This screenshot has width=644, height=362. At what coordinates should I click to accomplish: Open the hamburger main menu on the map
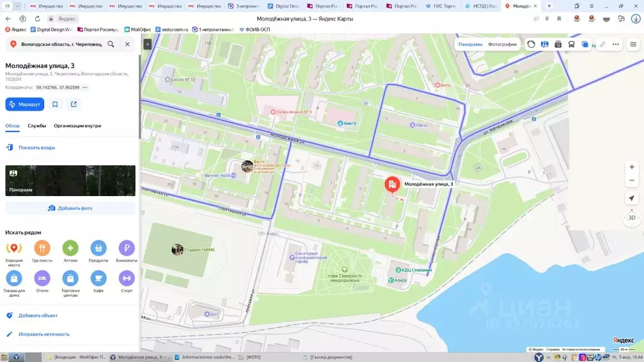click(x=633, y=45)
